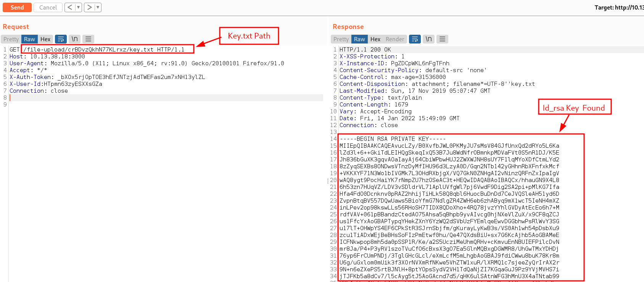
Task: Select the Response Raw tab
Action: pyautogui.click(x=359, y=39)
